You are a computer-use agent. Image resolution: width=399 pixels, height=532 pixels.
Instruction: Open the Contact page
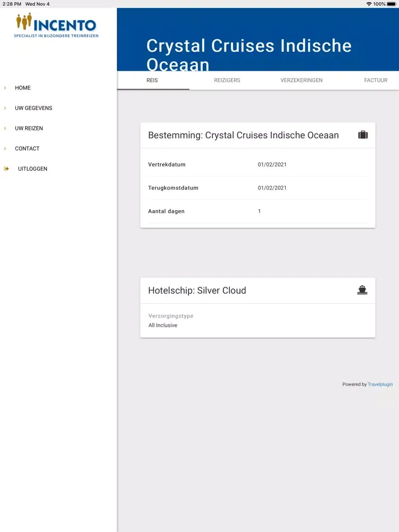point(27,148)
